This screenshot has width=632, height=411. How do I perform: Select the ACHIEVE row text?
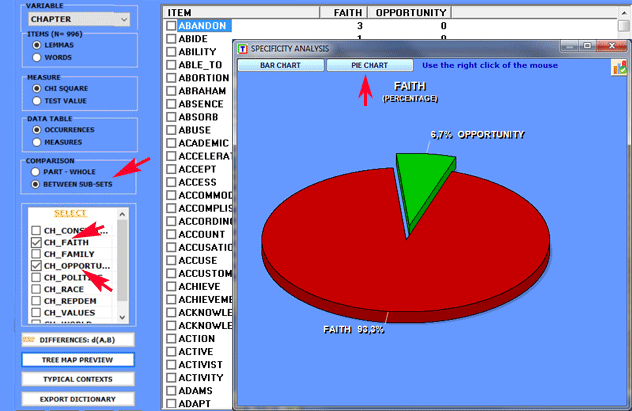tap(199, 286)
